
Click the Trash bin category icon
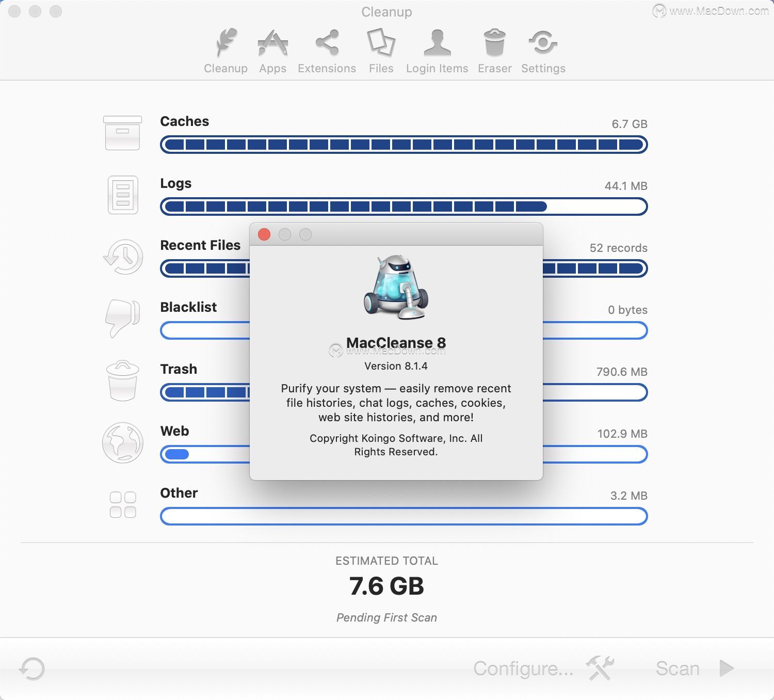tap(122, 380)
